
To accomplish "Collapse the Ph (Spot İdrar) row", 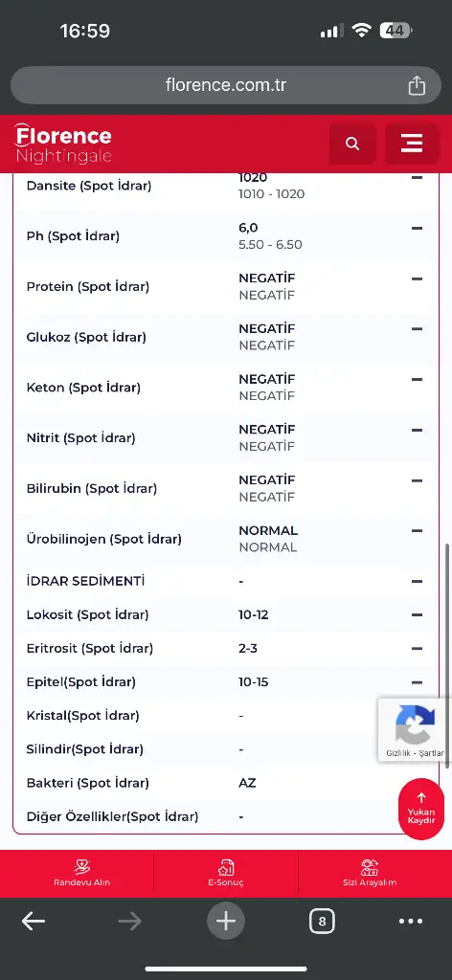I will (417, 228).
